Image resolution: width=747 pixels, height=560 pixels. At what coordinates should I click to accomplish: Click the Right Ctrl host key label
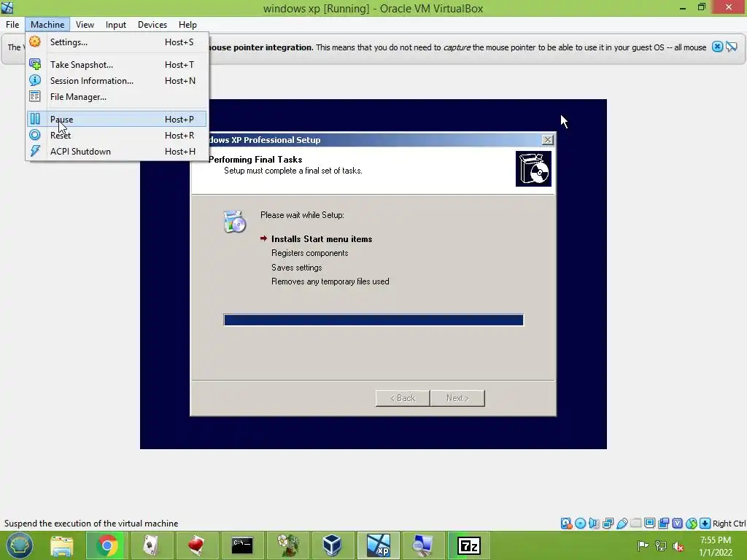click(729, 524)
